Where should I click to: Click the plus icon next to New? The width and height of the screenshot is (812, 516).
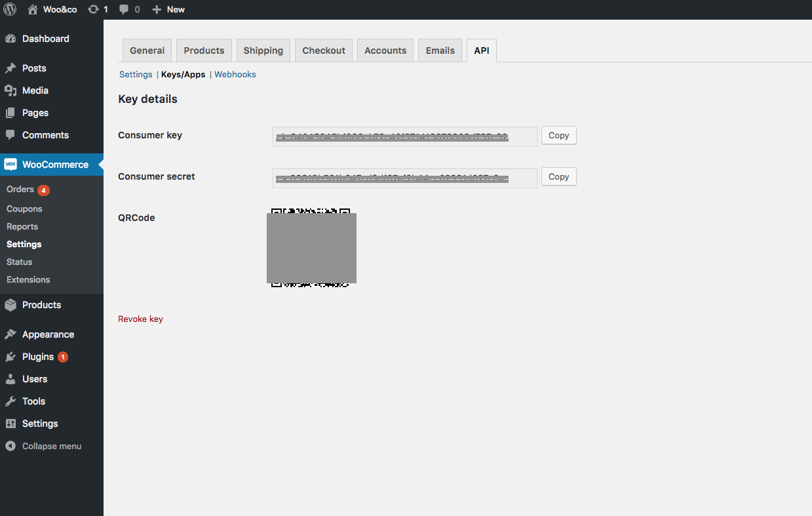click(x=156, y=9)
